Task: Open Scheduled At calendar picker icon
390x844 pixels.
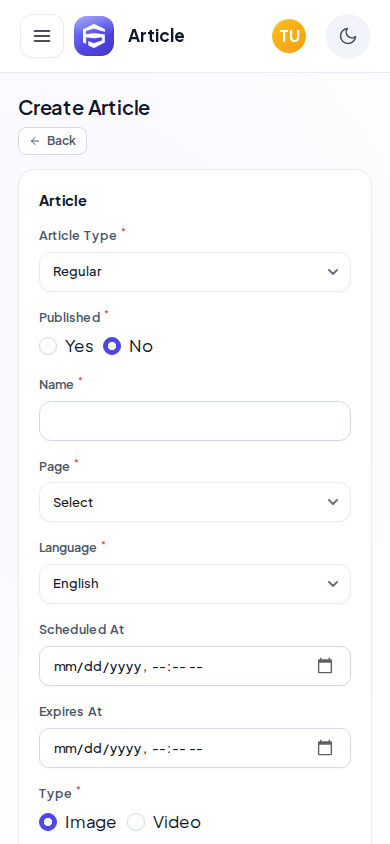Action: pos(325,666)
